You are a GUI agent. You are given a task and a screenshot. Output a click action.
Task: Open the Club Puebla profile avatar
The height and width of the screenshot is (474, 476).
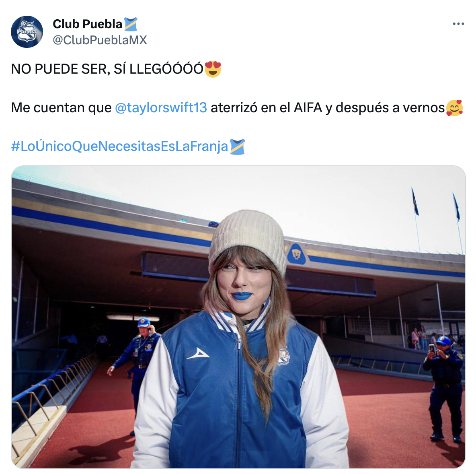pos(27,32)
